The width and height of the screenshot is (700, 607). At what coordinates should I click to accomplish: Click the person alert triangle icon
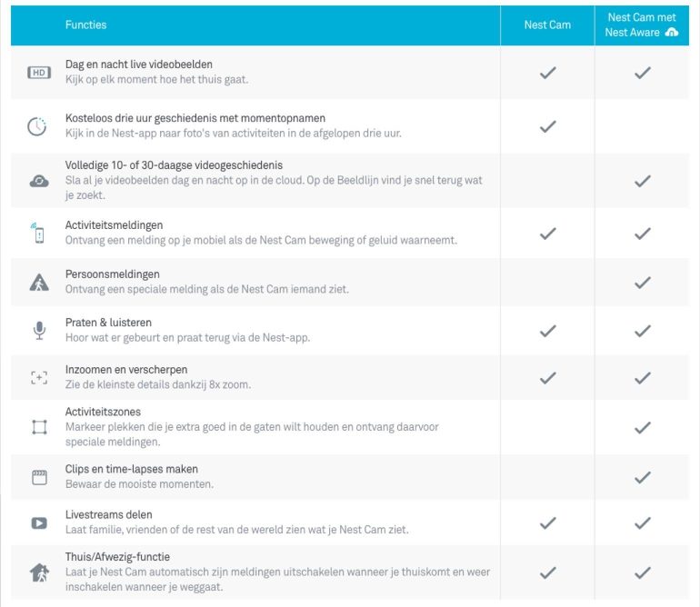coord(39,283)
